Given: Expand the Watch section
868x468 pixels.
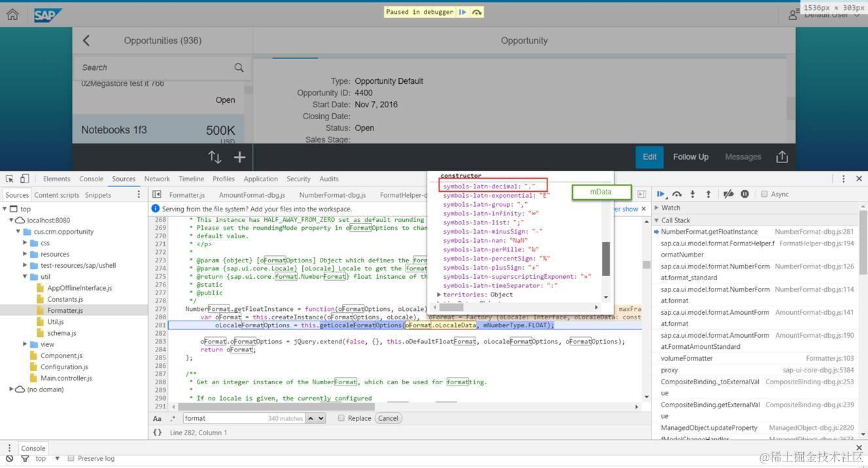Looking at the screenshot, I should coord(657,207).
